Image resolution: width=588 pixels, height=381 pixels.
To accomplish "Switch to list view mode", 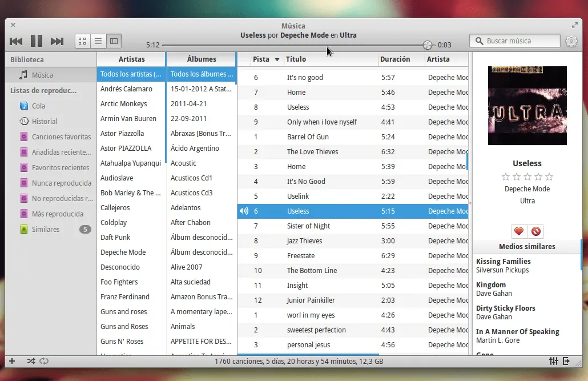I will click(x=98, y=41).
